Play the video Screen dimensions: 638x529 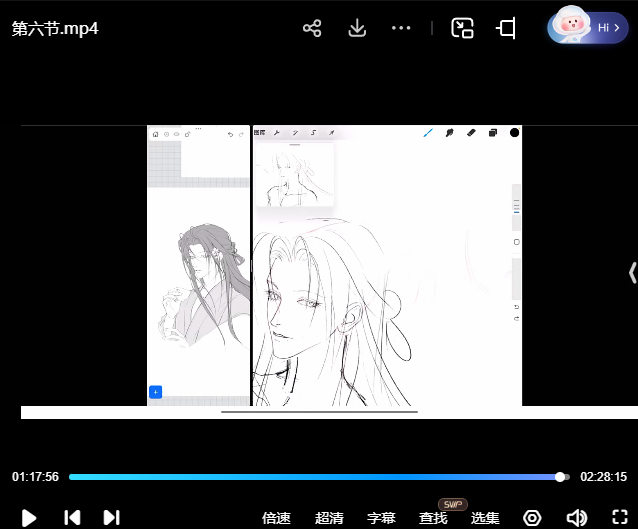29,517
